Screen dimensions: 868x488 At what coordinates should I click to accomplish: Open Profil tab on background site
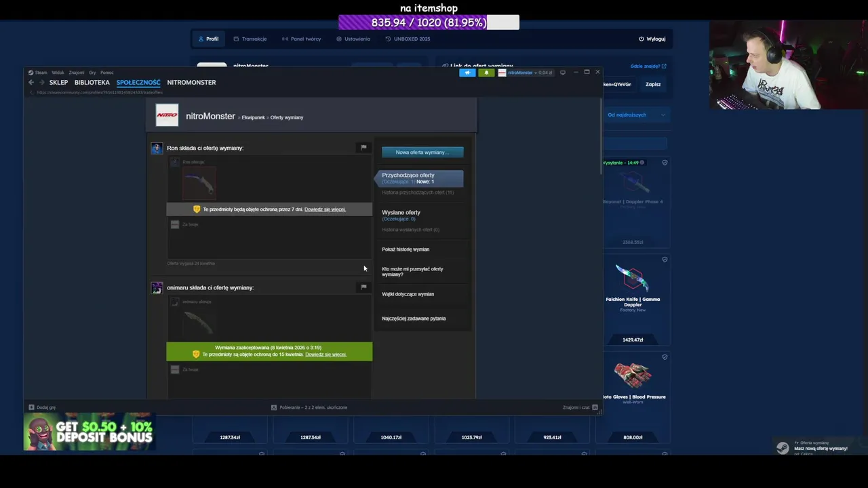[x=209, y=39]
